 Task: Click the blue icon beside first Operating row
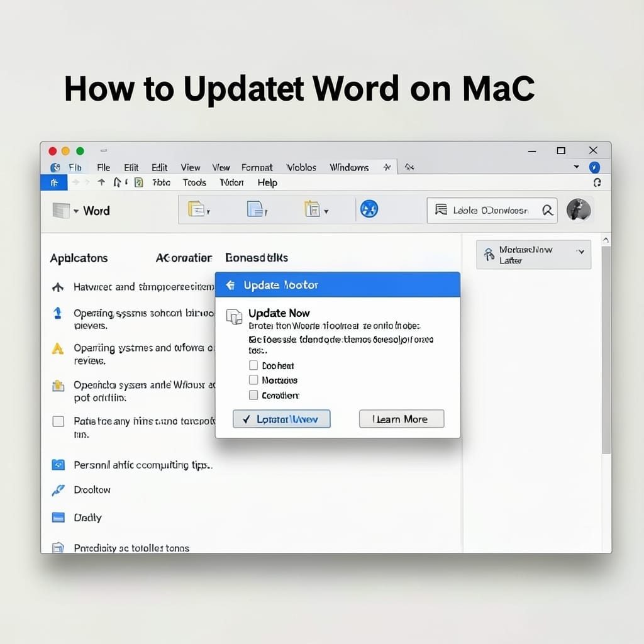57,313
